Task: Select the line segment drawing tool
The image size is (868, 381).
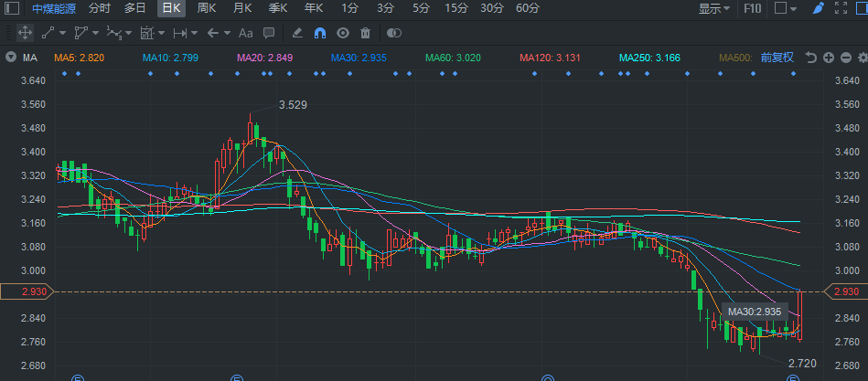Action: pos(48,33)
